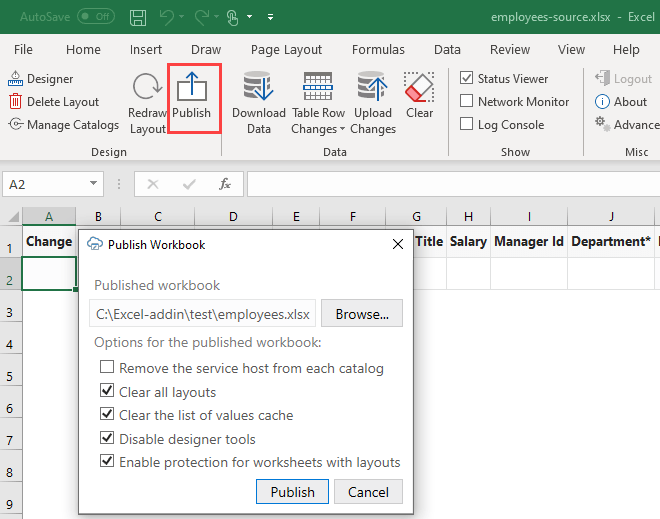
Task: Click the Redraw Layout icon
Action: [147, 87]
